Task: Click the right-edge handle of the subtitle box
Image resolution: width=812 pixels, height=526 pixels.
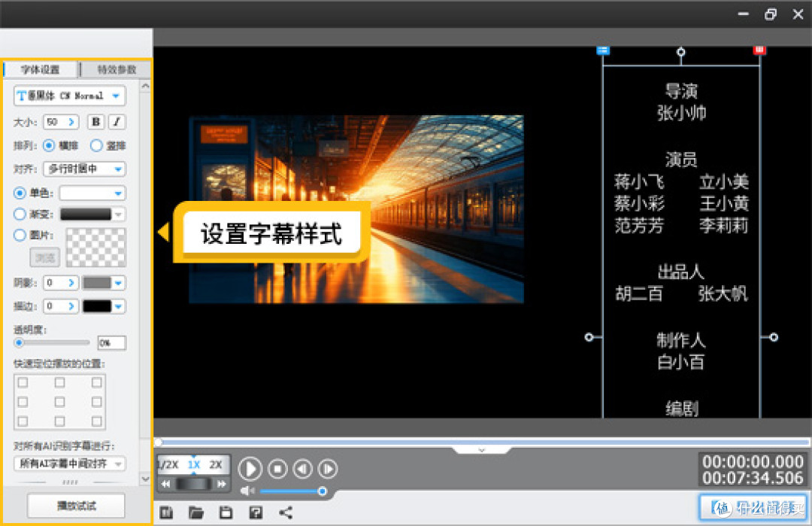Action: [x=774, y=337]
